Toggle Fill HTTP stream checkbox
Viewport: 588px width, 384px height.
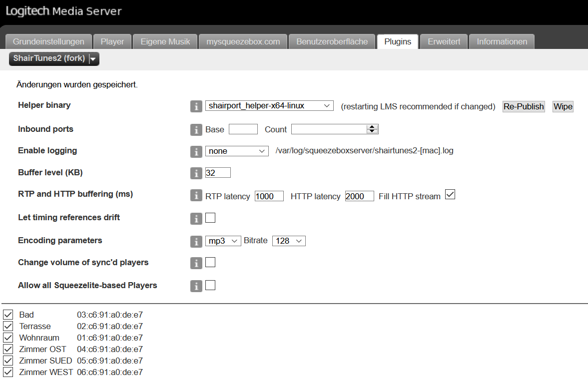pyautogui.click(x=450, y=195)
